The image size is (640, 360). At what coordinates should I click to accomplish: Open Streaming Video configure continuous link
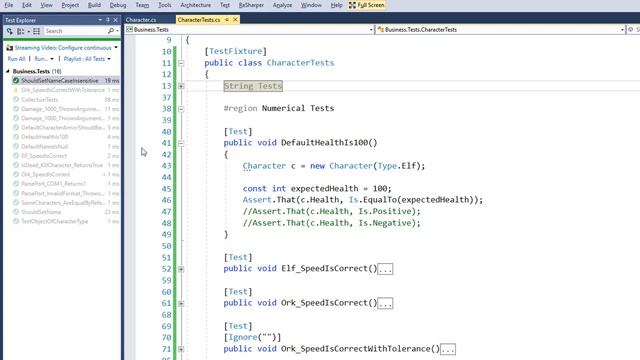pyautogui.click(x=63, y=48)
